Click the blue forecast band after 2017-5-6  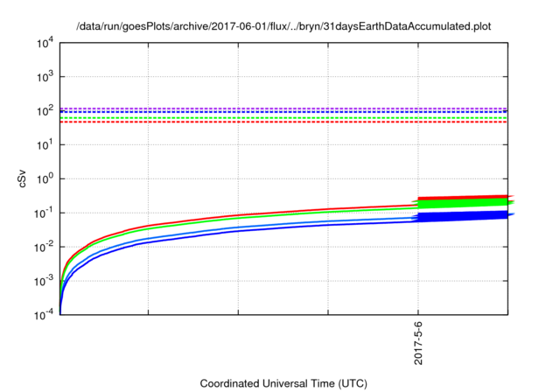click(x=463, y=217)
